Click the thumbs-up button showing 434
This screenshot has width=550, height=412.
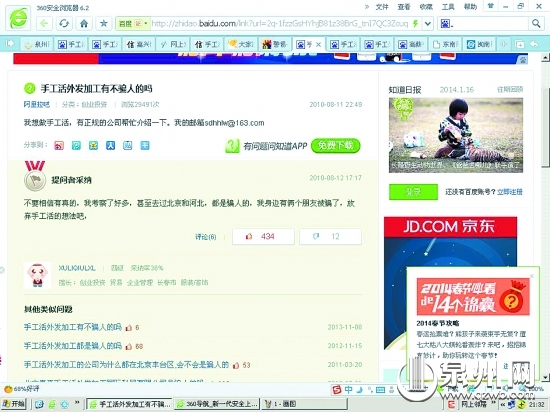pos(263,237)
